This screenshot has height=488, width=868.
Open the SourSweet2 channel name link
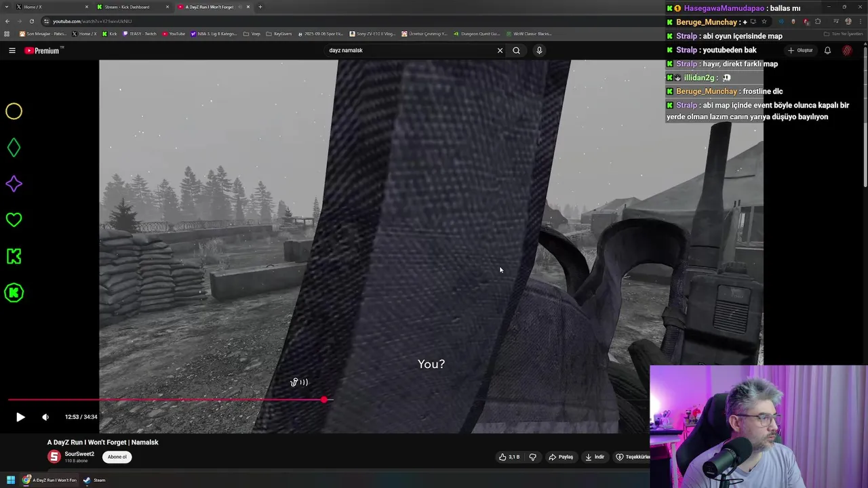tap(79, 454)
